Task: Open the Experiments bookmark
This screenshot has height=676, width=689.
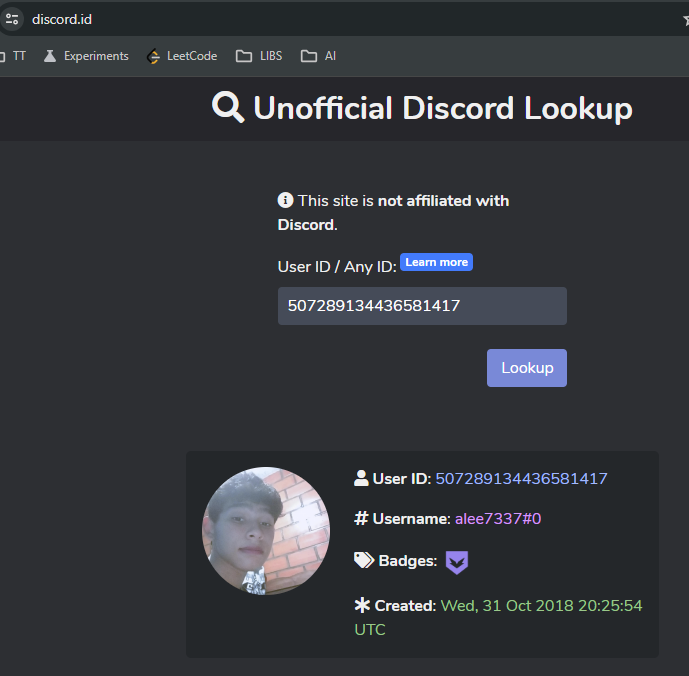Action: 86,56
